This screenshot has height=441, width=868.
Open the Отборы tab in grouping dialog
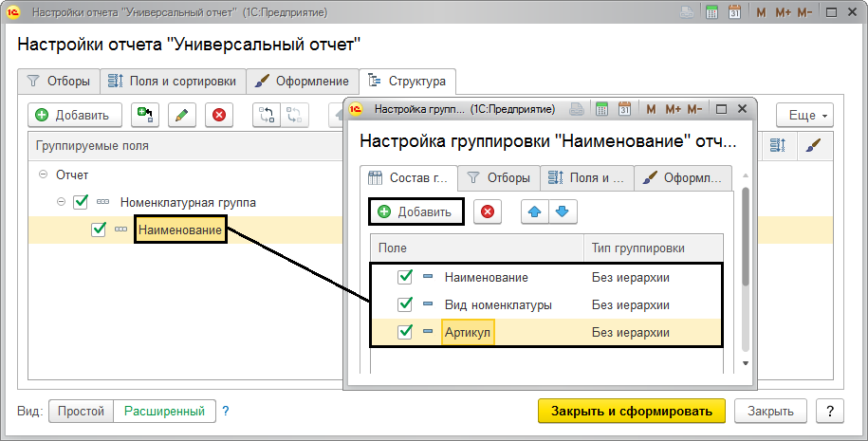pyautogui.click(x=499, y=177)
